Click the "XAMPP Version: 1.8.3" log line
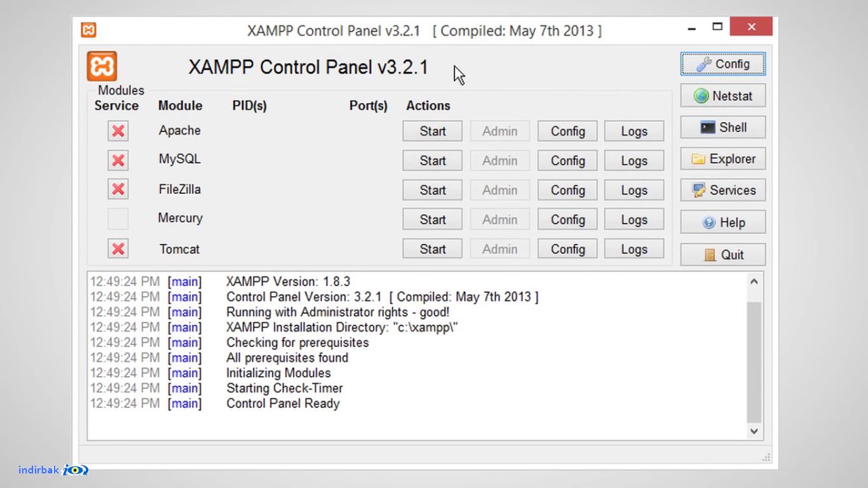This screenshot has height=488, width=868. coord(288,281)
